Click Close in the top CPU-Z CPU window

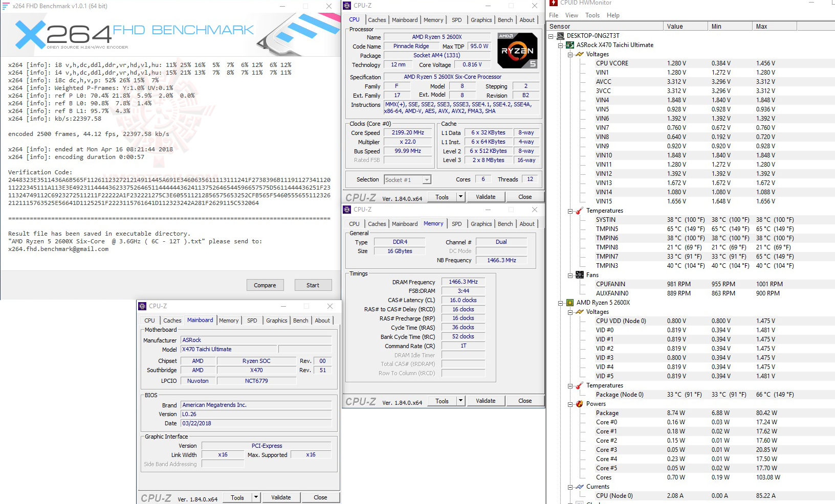(x=525, y=197)
